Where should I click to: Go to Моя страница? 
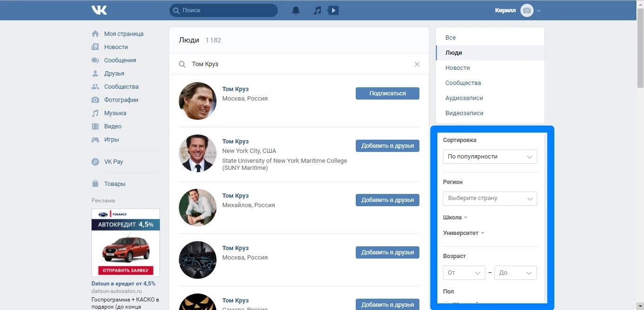point(124,34)
